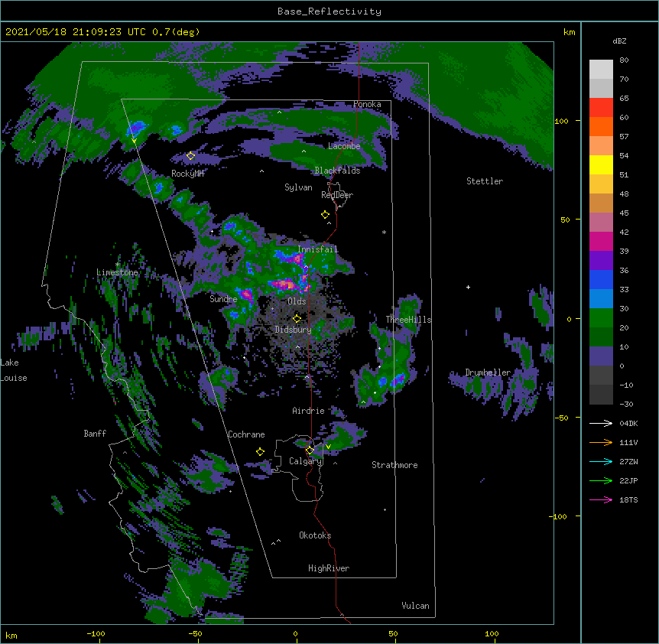This screenshot has width=659, height=644.
Task: Click the white asterisk above the Limestone label
Action: 118,264
